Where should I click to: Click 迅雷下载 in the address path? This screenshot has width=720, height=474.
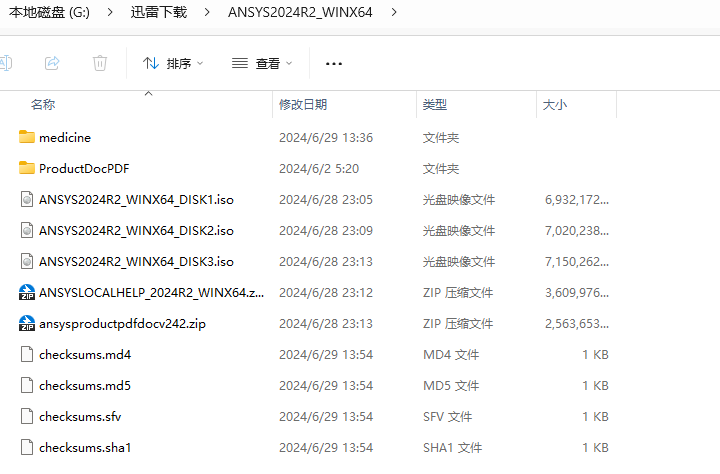[x=159, y=12]
